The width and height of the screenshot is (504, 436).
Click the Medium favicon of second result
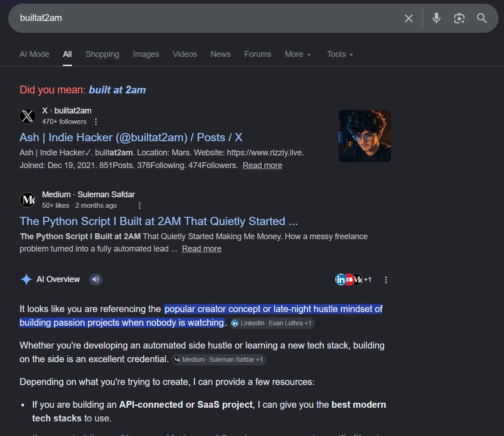[x=28, y=200]
